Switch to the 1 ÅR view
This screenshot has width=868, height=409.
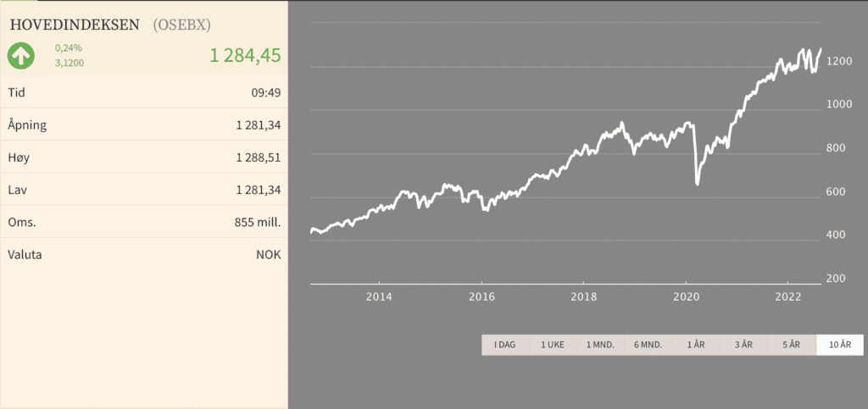696,345
